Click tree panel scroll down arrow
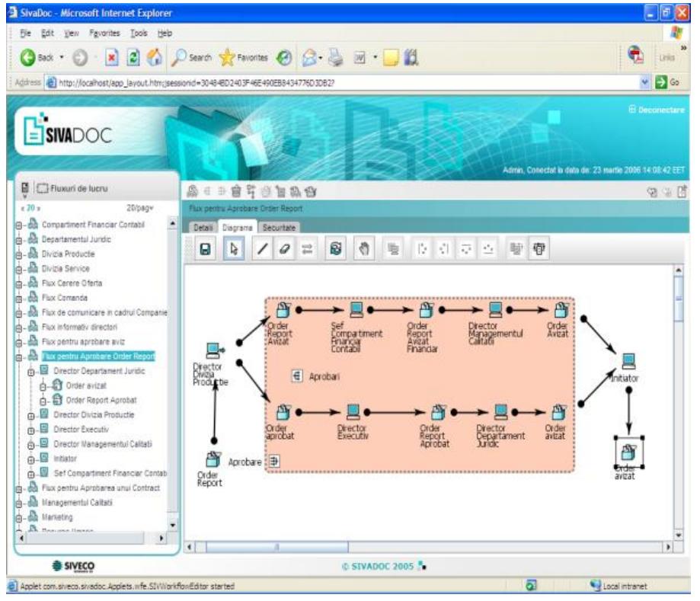700x601 pixels. point(173,526)
